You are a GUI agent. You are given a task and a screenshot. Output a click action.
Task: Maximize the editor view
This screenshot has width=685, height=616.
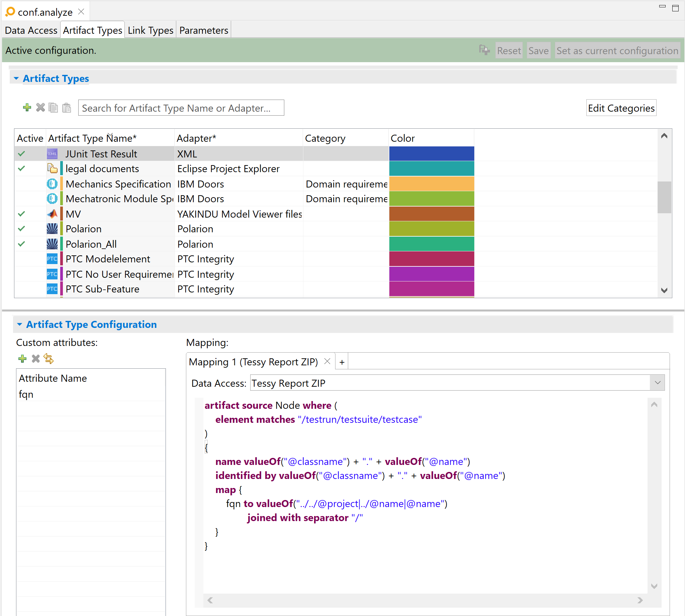(x=676, y=8)
